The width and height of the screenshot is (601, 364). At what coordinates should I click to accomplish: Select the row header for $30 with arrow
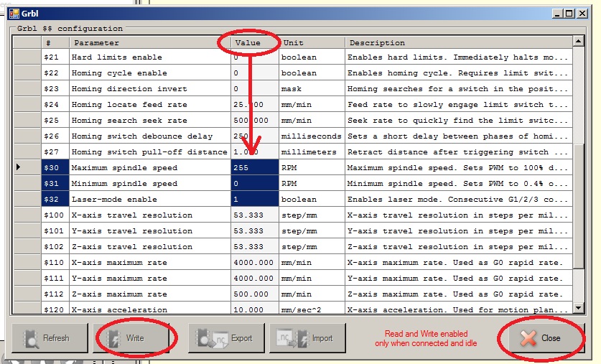(x=27, y=167)
